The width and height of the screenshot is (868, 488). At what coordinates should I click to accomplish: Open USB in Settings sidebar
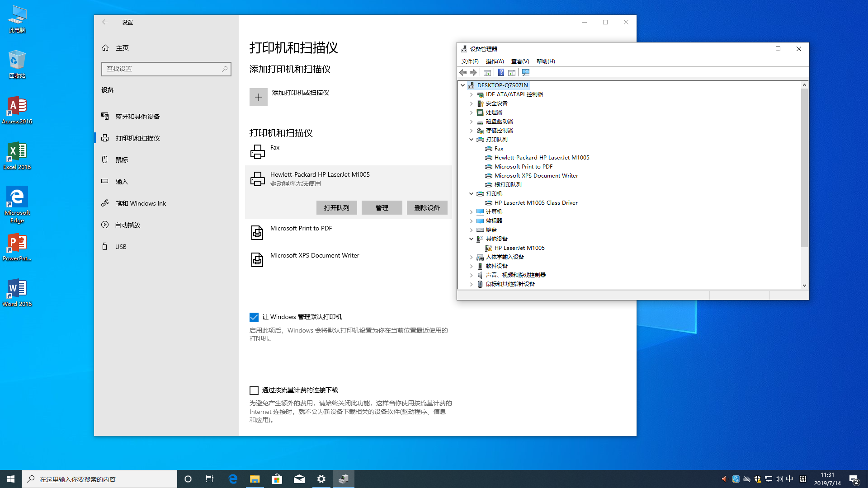coord(166,247)
